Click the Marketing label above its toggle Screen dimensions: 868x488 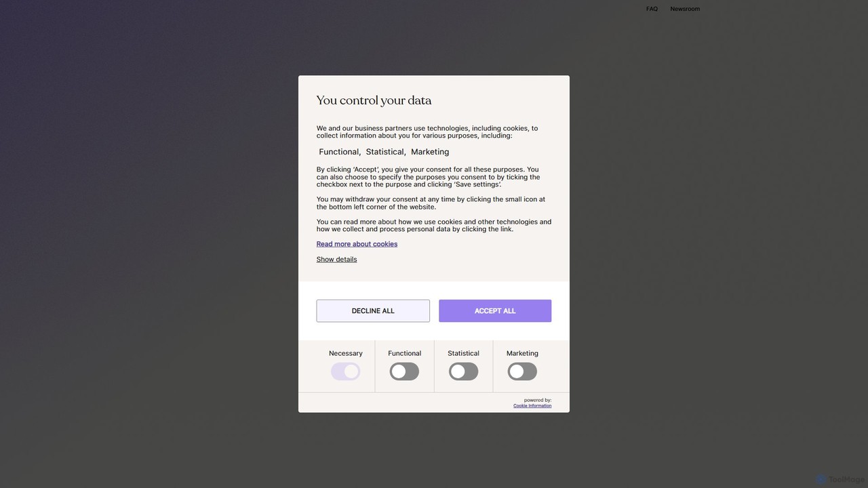522,353
